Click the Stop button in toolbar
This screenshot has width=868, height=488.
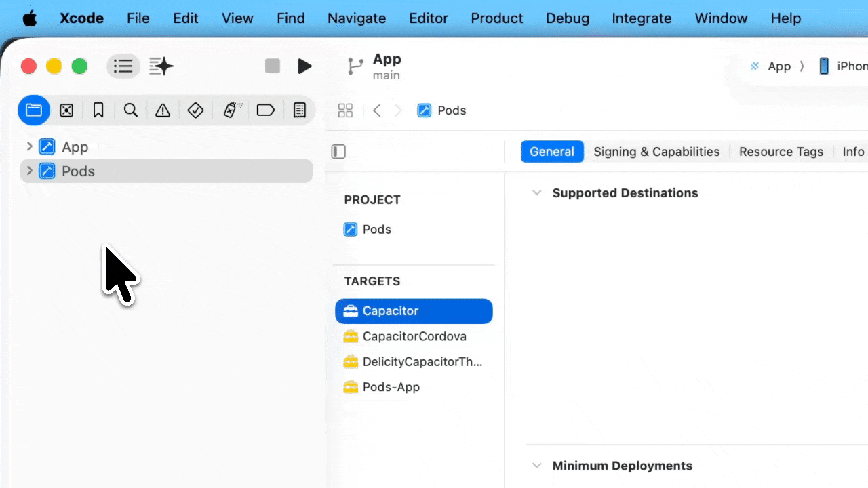[x=273, y=66]
